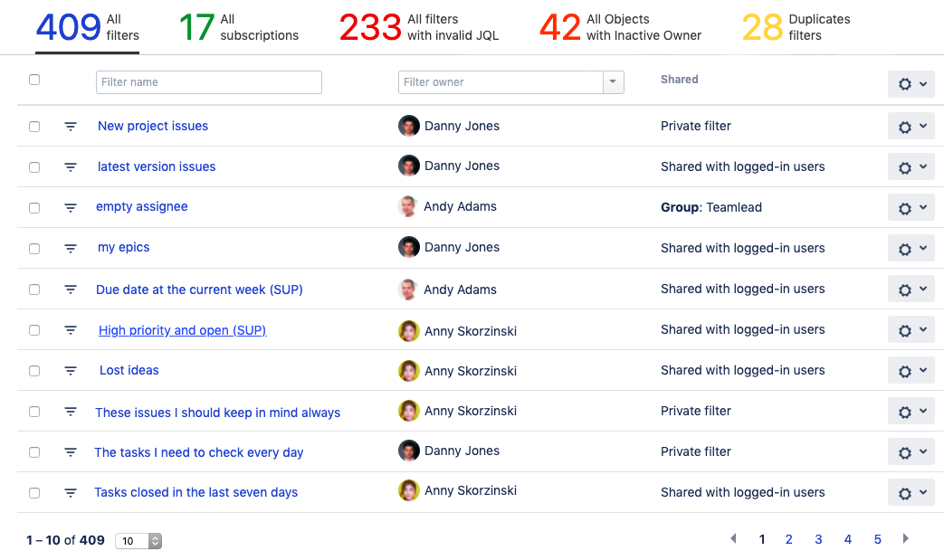Toggle the select-all checkbox in header
This screenshot has height=560, width=944.
(x=34, y=80)
